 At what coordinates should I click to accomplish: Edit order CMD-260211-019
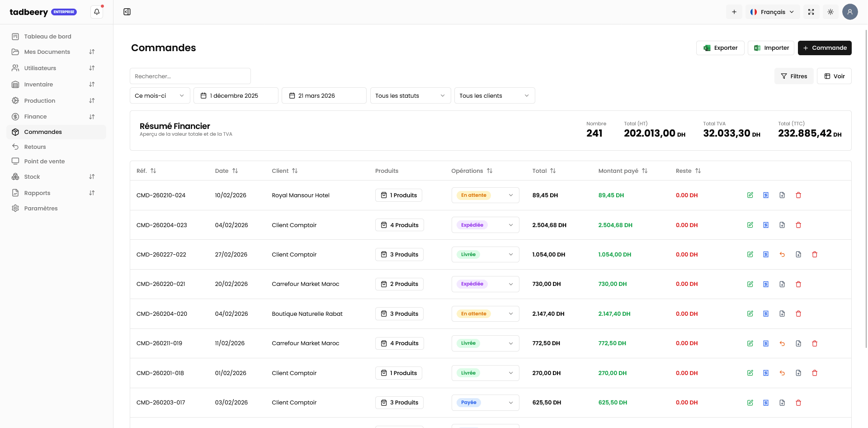coord(750,343)
